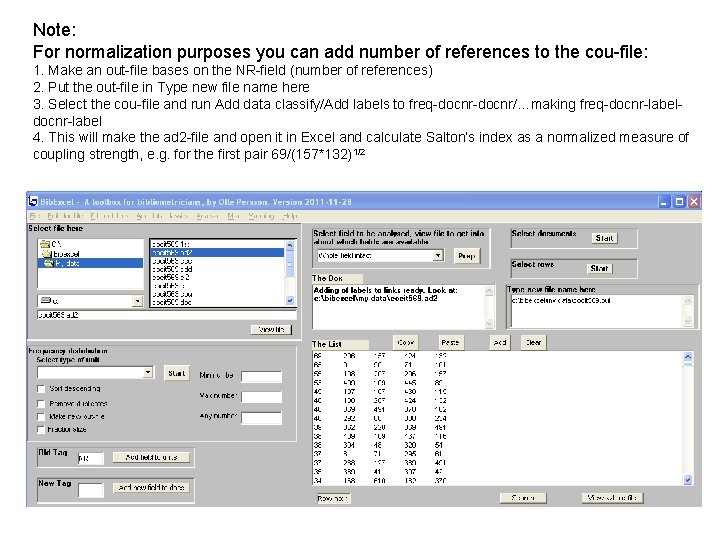Image resolution: width=720 pixels, height=540 pixels.
Task: Open the Mapping menu
Action: click(x=261, y=216)
